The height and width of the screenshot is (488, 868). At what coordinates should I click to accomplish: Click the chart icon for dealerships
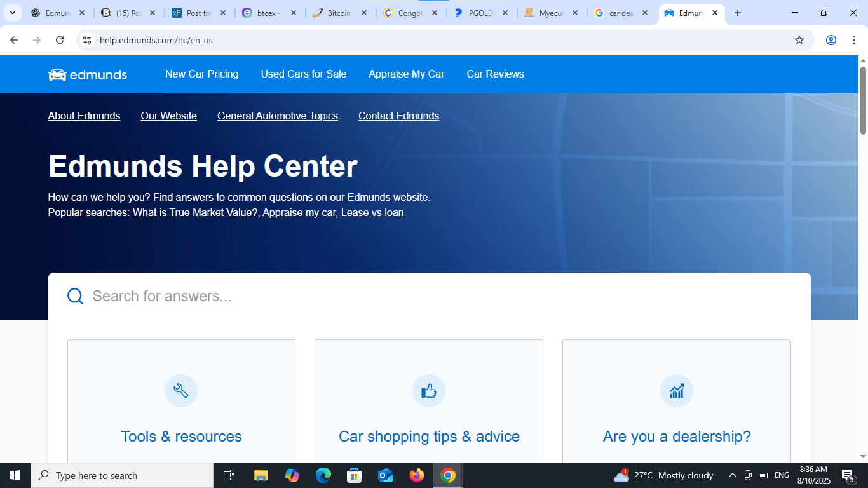click(x=677, y=391)
